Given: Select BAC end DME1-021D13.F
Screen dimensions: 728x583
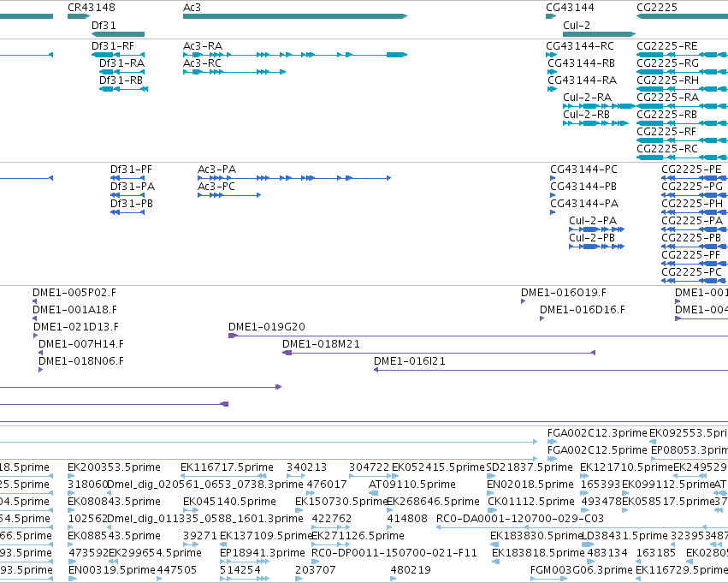Looking at the screenshot, I should (76, 328).
